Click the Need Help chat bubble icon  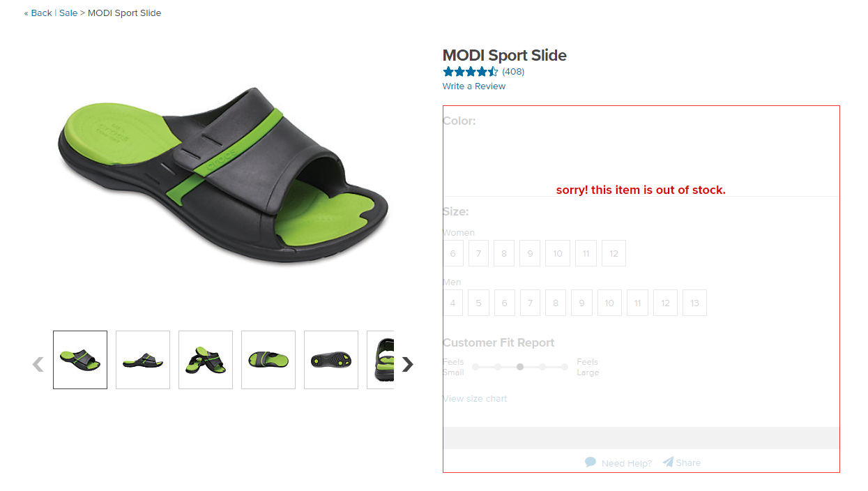click(591, 462)
